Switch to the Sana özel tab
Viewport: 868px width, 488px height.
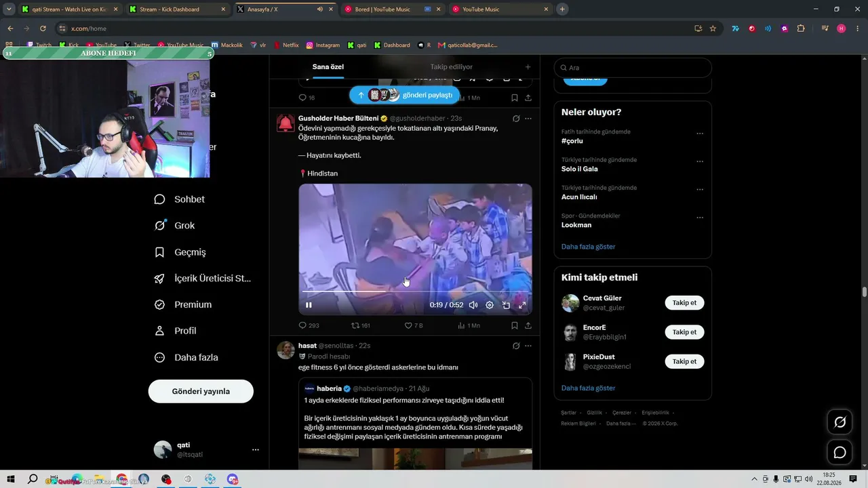[x=328, y=67]
